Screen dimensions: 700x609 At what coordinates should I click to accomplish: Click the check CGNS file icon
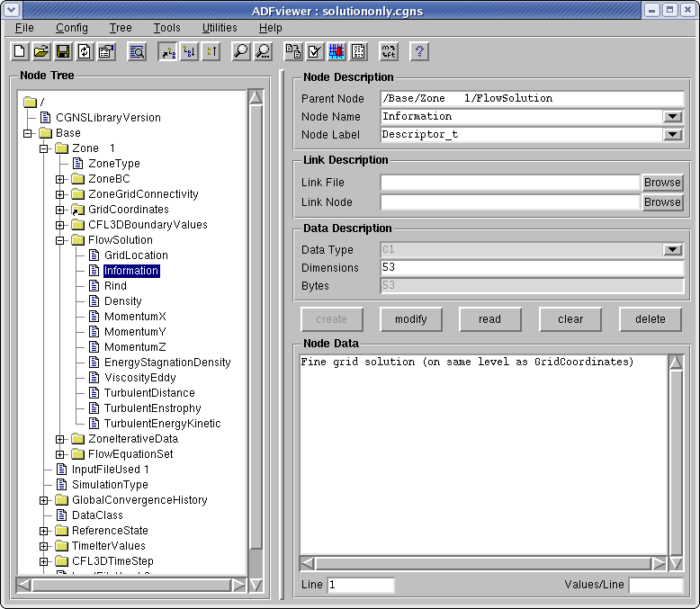coord(315,52)
